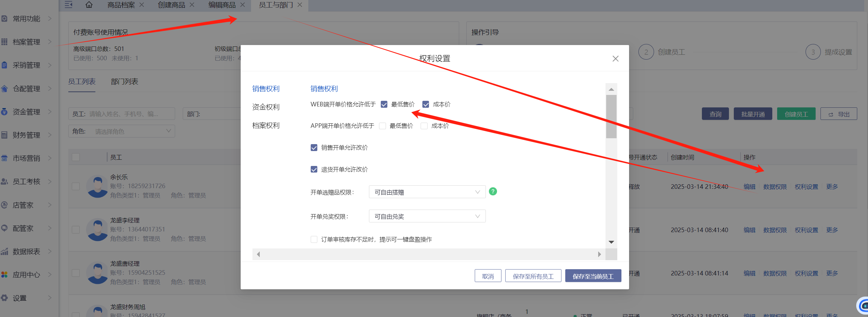The image size is (868, 317).
Task: Click 保存至当前员工 button
Action: pos(593,276)
